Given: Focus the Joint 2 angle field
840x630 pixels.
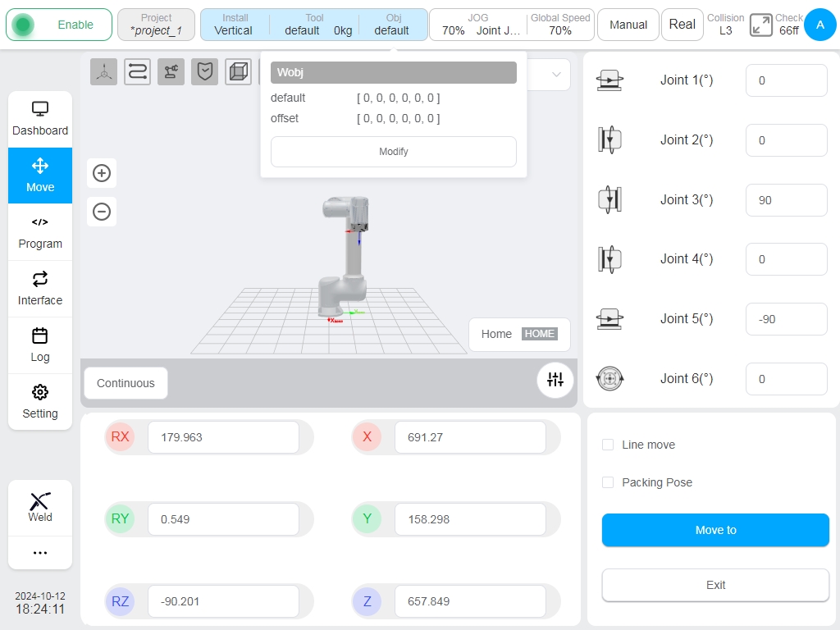Looking at the screenshot, I should (x=787, y=140).
